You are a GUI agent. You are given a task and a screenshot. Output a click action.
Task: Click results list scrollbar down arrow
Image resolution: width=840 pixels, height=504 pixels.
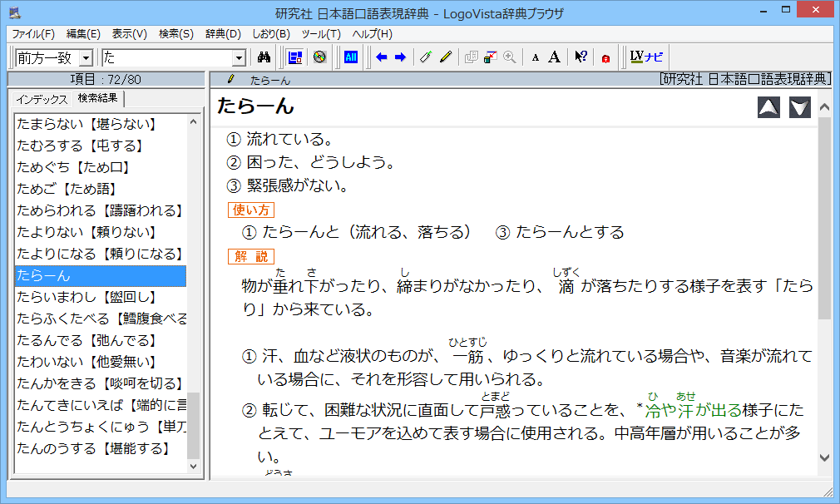tap(194, 466)
